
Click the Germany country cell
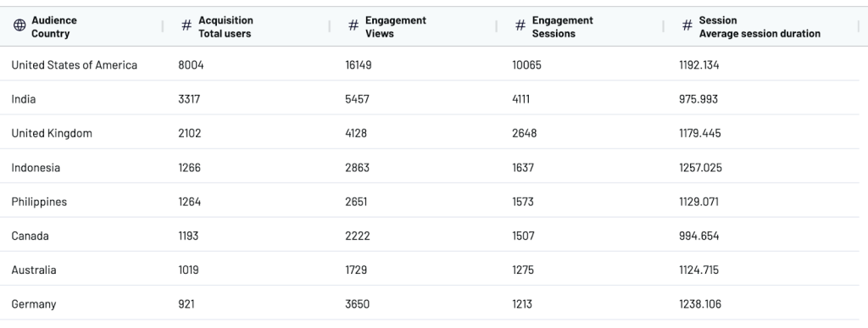34,304
